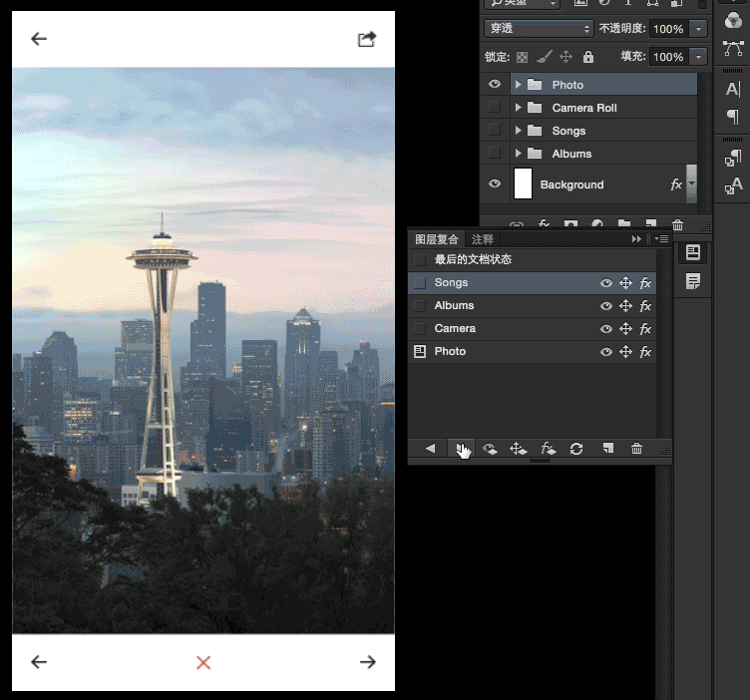The height and width of the screenshot is (700, 750).
Task: Open the blend mode 穿透 dropdown
Action: coord(539,29)
